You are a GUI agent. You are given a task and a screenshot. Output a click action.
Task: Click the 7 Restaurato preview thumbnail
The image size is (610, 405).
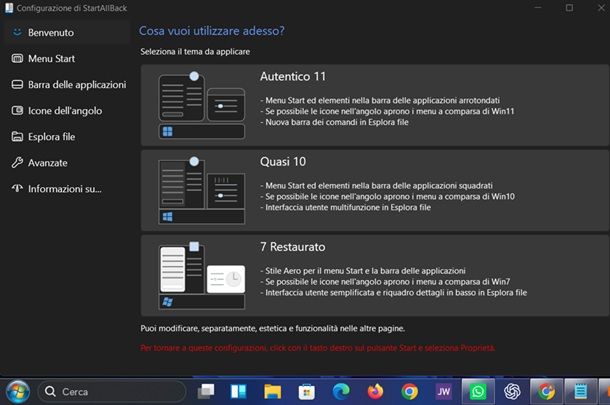(x=202, y=275)
